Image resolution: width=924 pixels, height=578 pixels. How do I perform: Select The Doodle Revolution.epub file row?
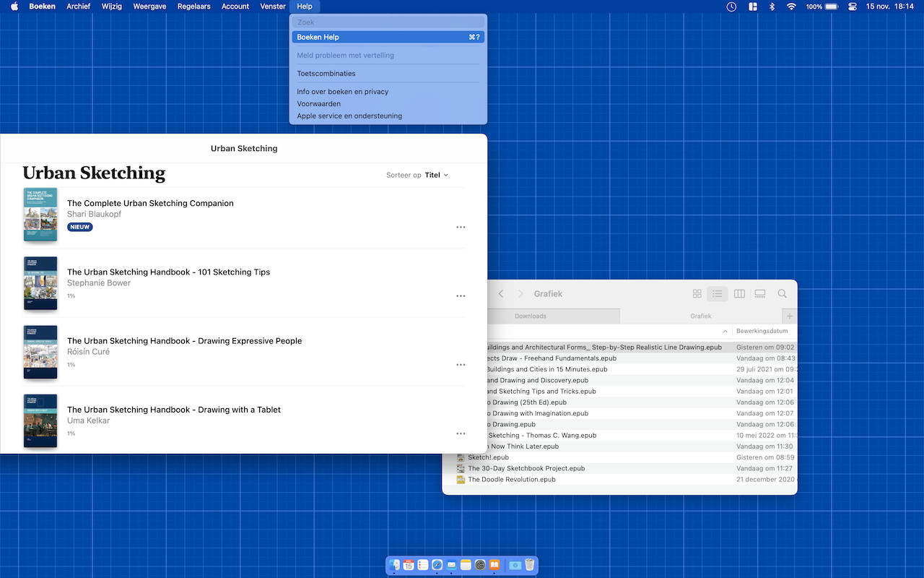click(619, 480)
